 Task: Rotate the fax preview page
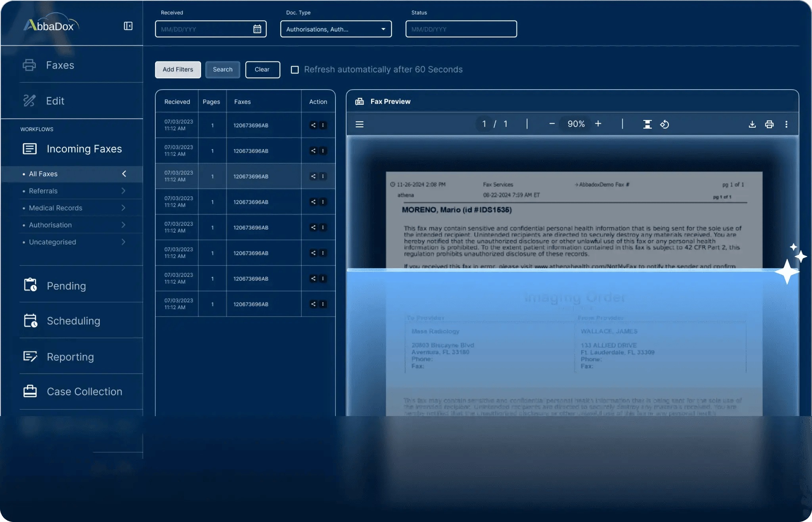click(665, 124)
